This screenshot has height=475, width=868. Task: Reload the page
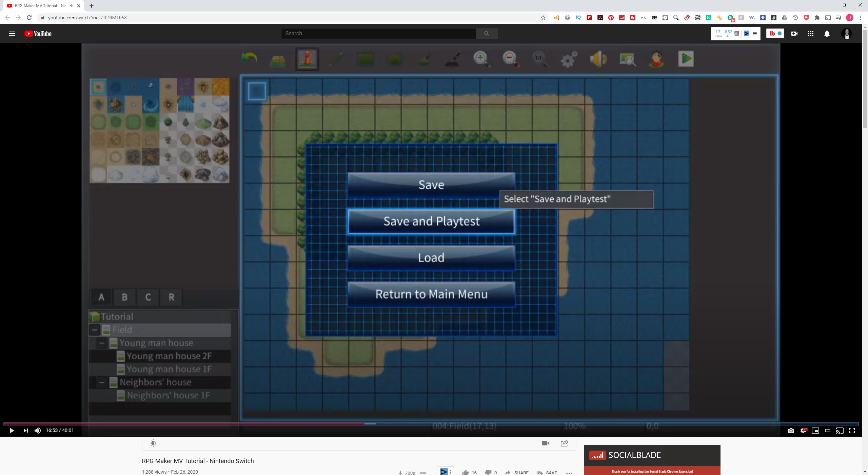tap(29, 18)
